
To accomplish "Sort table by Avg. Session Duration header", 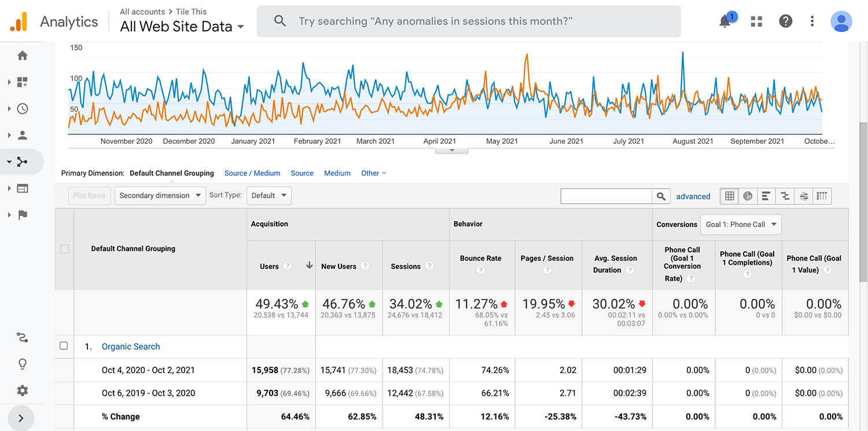I will coord(616,264).
